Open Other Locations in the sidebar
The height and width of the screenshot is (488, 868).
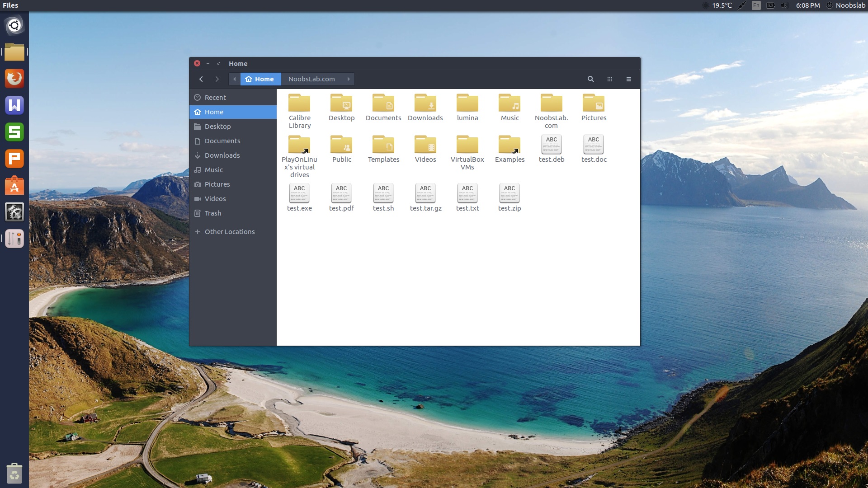(x=230, y=231)
